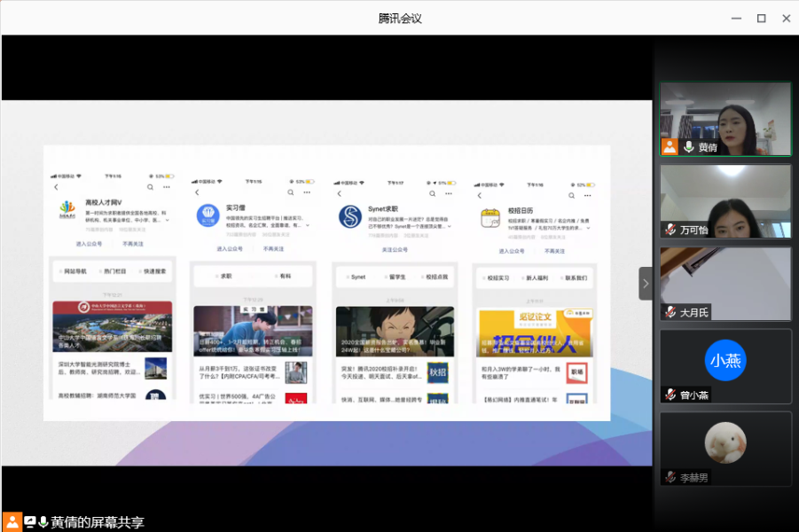
Task: Click the 小燕 blue avatar circle
Action: point(725,360)
